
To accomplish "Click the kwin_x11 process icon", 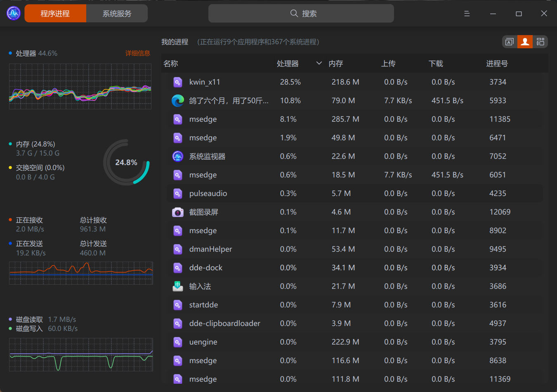I will pos(178,82).
